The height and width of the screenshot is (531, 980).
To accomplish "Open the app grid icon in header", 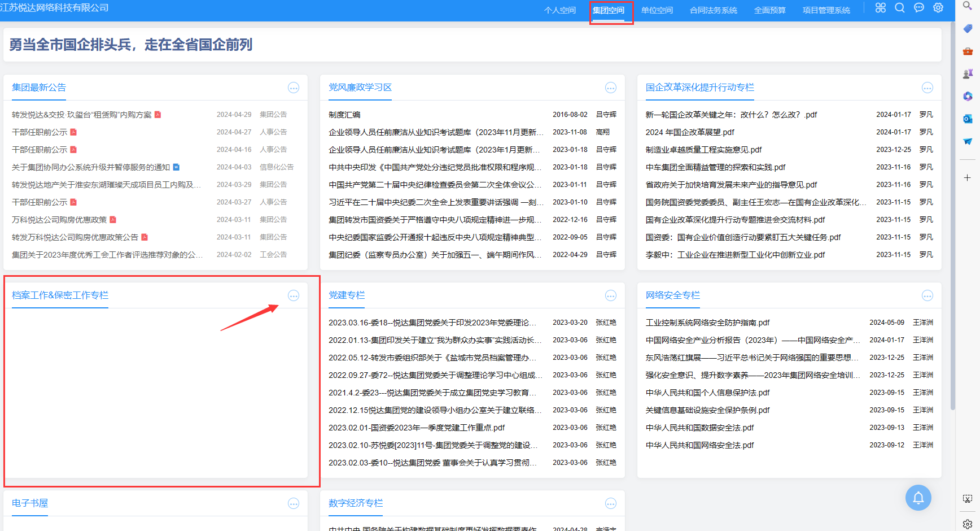I will point(880,8).
